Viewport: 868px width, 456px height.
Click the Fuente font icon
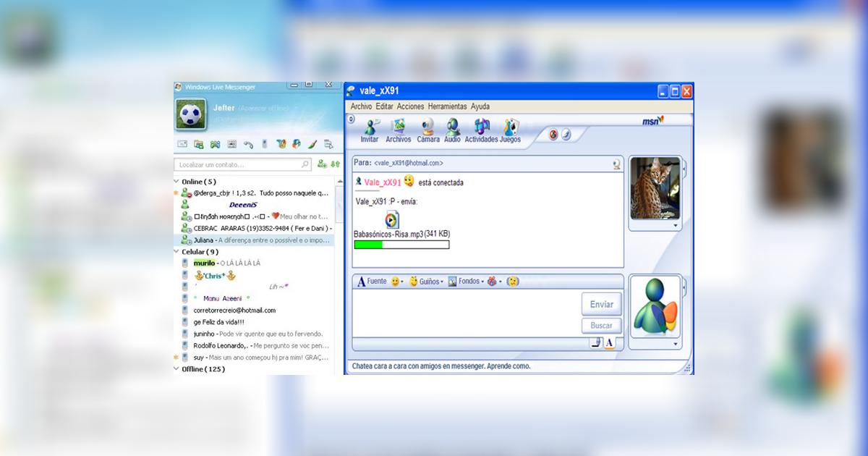click(363, 282)
